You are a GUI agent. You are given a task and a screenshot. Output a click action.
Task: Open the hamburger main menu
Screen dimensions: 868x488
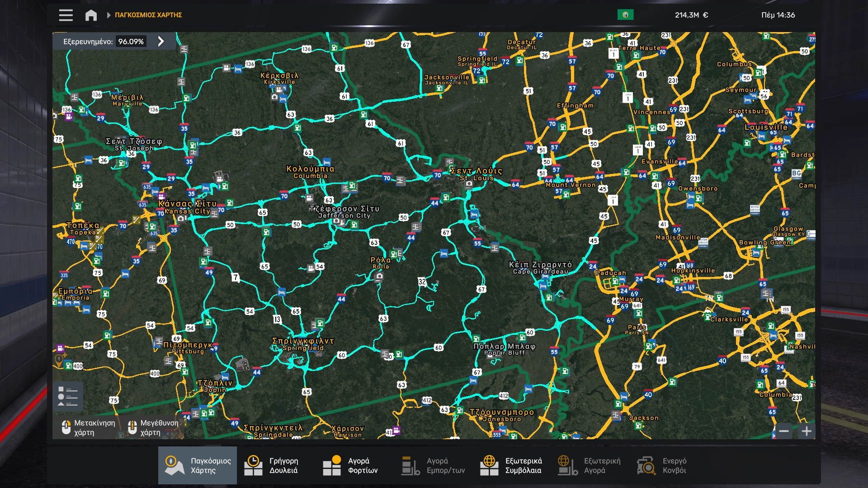click(66, 15)
